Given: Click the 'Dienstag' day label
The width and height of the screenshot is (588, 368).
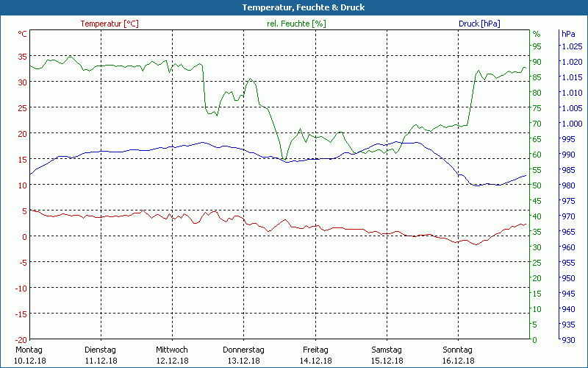Looking at the screenshot, I should pos(100,350).
